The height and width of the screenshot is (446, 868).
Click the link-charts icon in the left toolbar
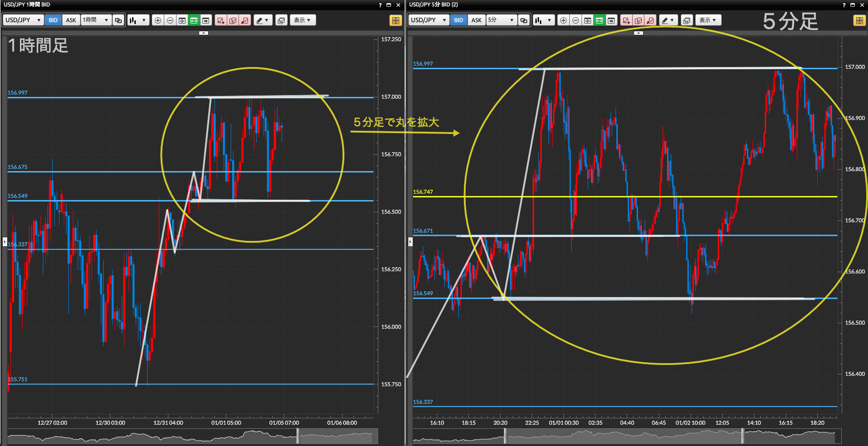(118, 20)
